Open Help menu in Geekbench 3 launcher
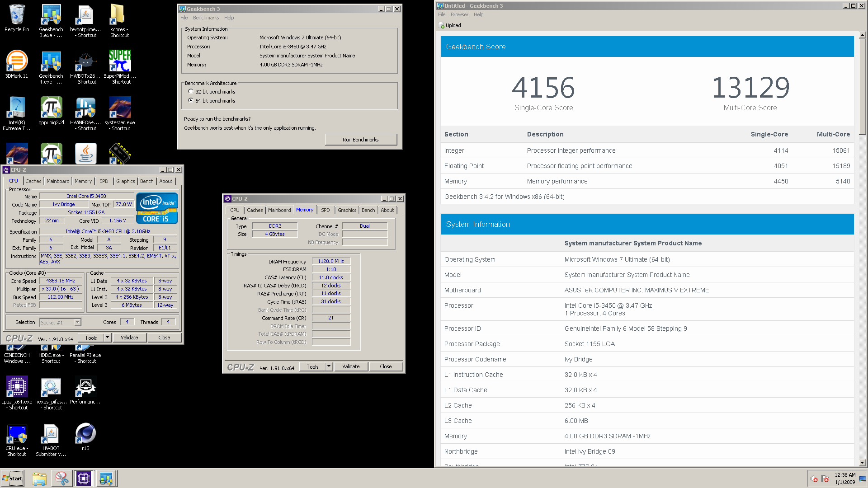This screenshot has height=488, width=868. click(x=229, y=18)
